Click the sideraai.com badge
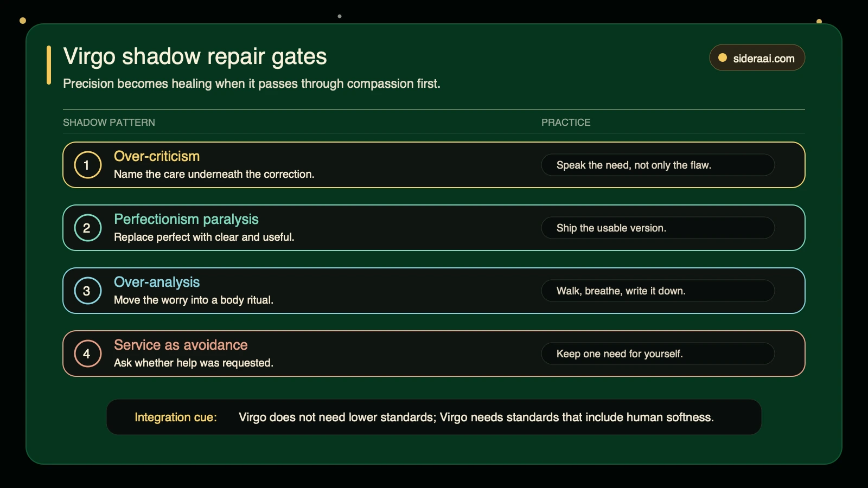The image size is (868, 488). tap(757, 57)
